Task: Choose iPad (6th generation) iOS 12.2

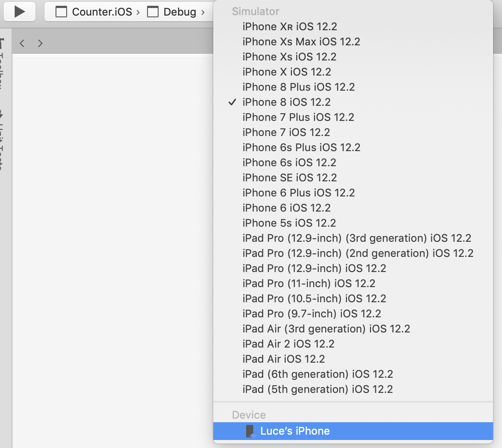Action: coord(353,374)
